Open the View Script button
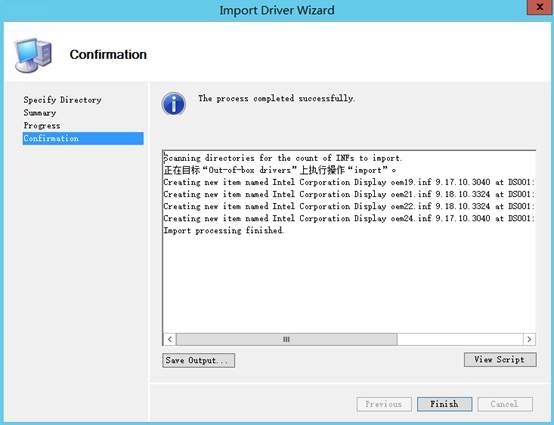 point(500,360)
